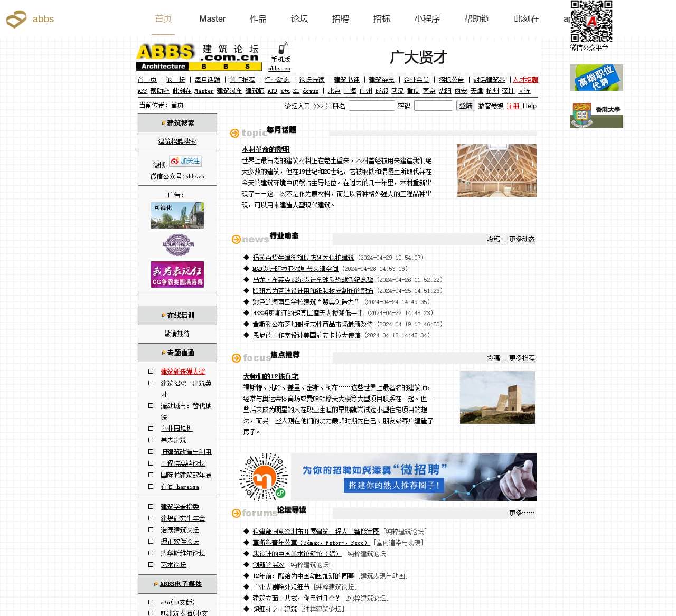Follow on Weibo with the 加关注 button

(x=185, y=161)
